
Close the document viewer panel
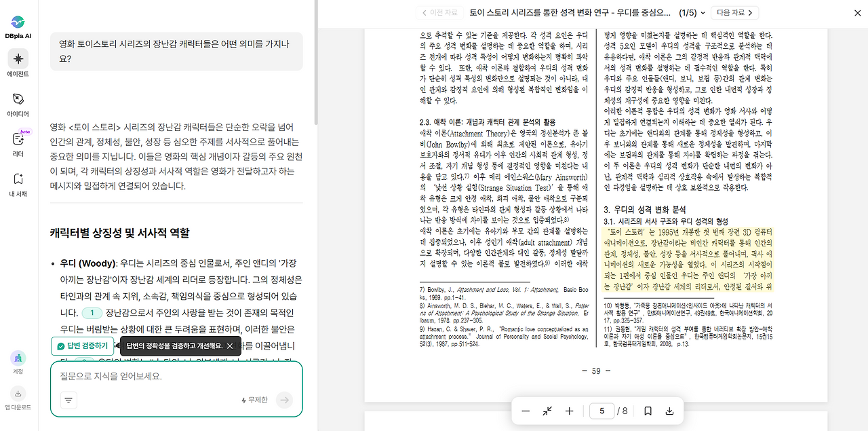point(859,12)
